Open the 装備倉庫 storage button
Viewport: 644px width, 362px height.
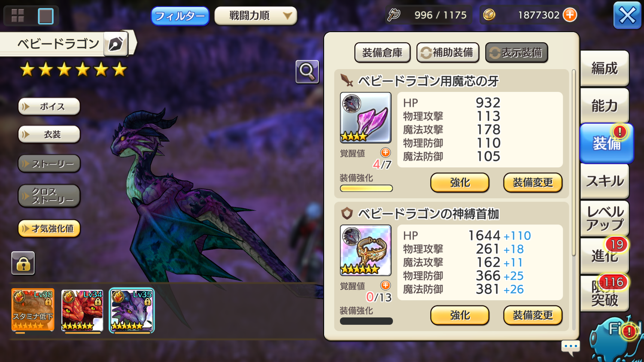pyautogui.click(x=382, y=52)
